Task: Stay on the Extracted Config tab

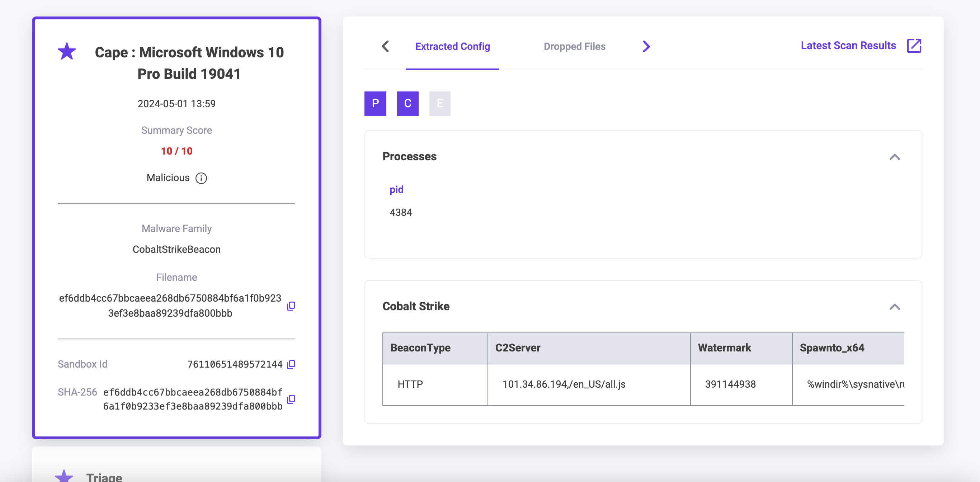Action: coord(452,46)
